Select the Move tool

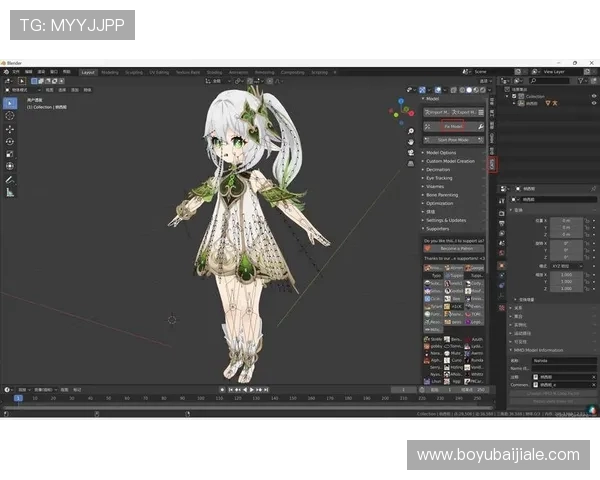(10, 129)
